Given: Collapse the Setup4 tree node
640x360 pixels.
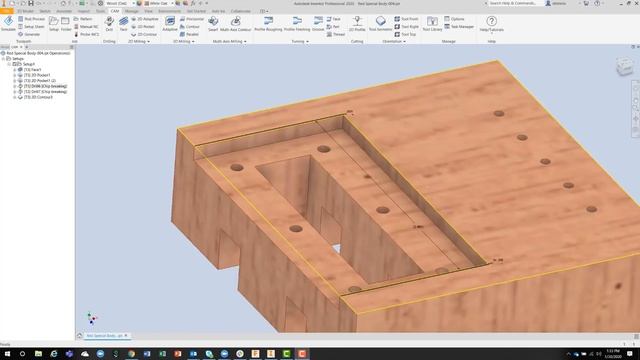Looking at the screenshot, I should 9,64.
